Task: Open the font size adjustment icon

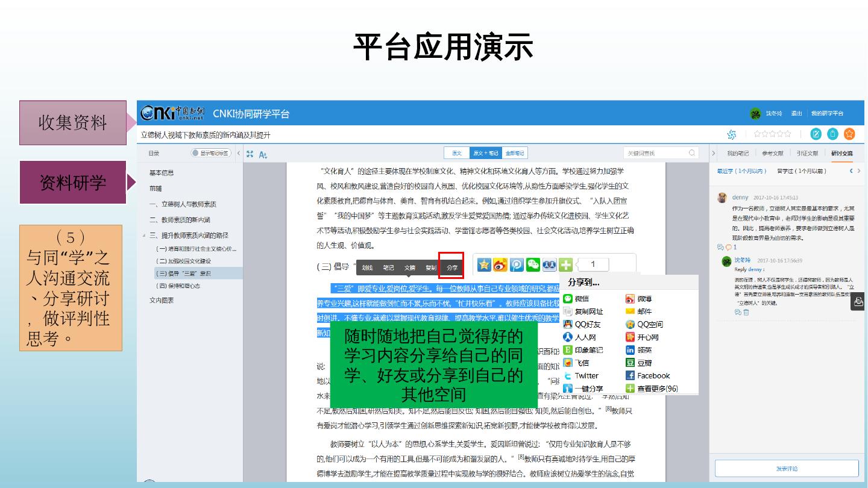Action: (263, 154)
